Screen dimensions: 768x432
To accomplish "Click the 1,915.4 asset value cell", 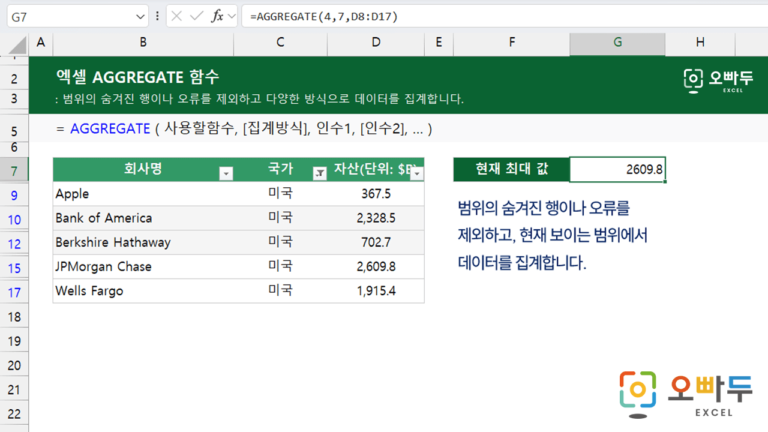I will click(376, 290).
